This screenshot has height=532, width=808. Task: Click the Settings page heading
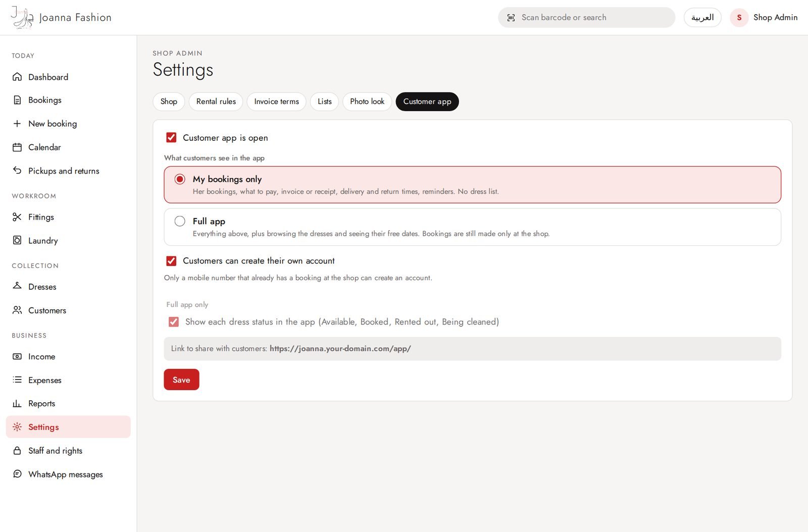(183, 70)
